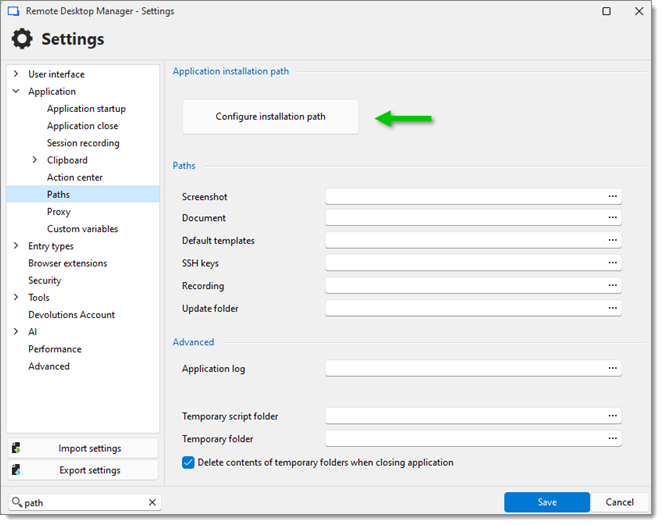Screen dimensions: 662x525
Task: Open Action center settings
Action: coord(75,177)
